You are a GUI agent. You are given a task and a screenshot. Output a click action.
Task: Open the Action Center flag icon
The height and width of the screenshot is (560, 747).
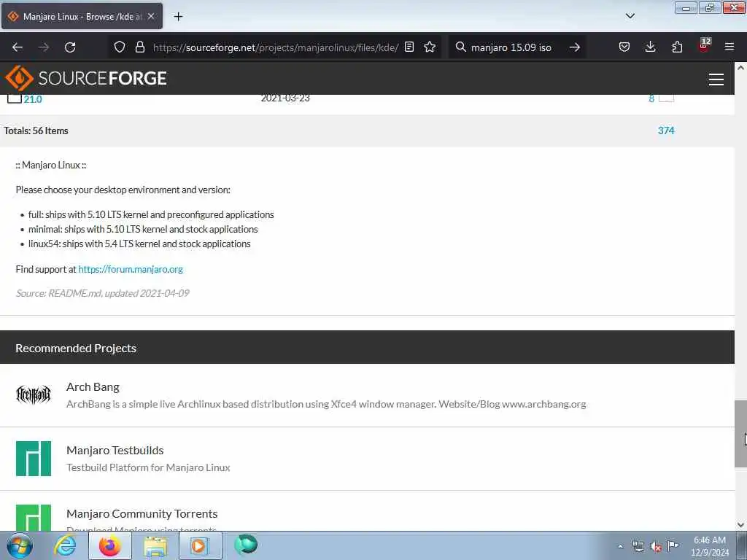click(x=673, y=546)
